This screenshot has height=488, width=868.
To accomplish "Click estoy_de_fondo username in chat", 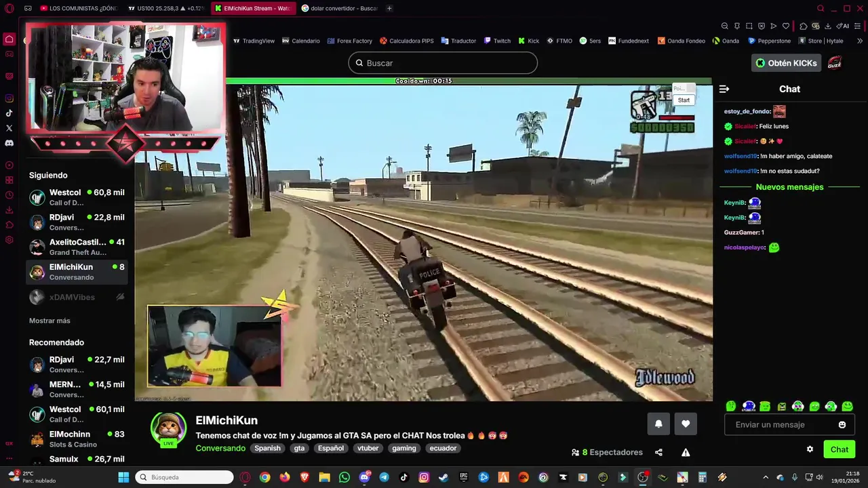I will point(747,111).
